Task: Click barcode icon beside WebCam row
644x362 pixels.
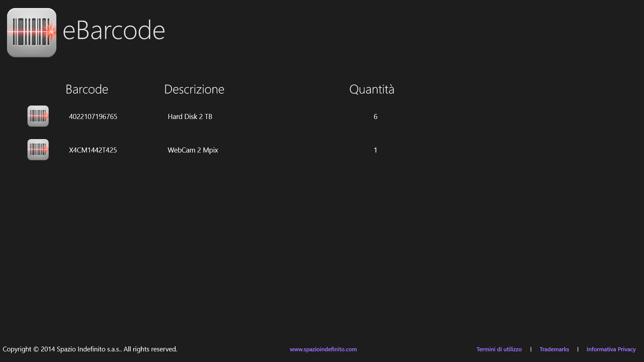Action: pyautogui.click(x=38, y=150)
